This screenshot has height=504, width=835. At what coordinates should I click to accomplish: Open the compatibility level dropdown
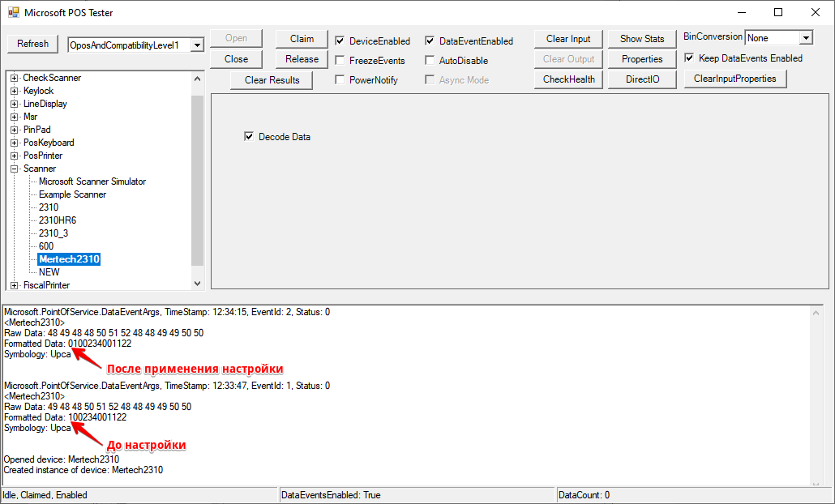click(x=197, y=45)
